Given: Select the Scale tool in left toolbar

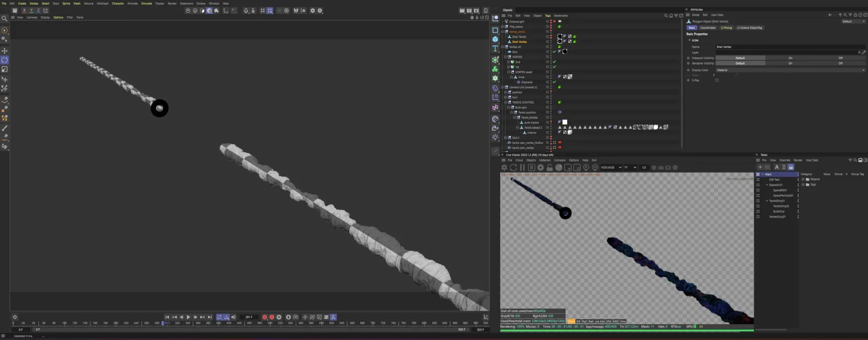Looking at the screenshot, I should [x=5, y=69].
